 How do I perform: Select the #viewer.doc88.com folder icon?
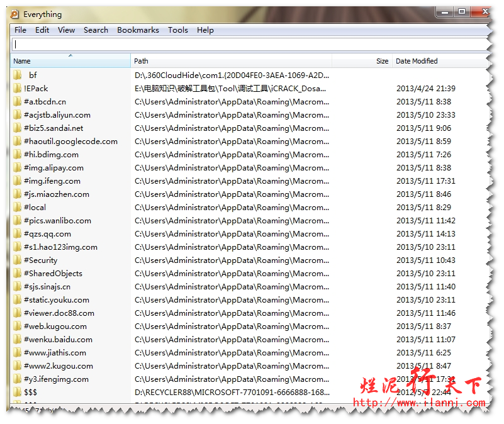(18, 313)
